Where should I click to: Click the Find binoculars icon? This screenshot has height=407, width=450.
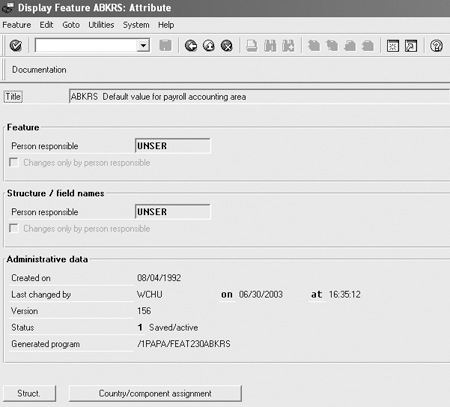pyautogui.click(x=270, y=46)
